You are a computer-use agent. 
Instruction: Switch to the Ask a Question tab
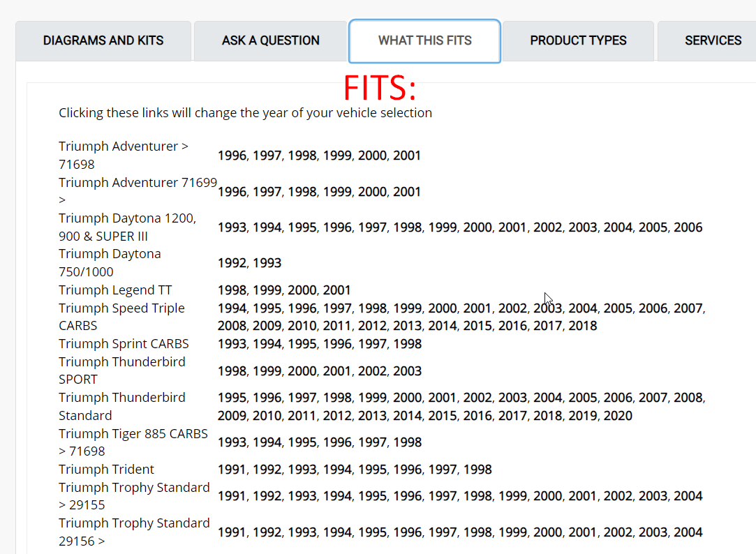click(x=271, y=40)
